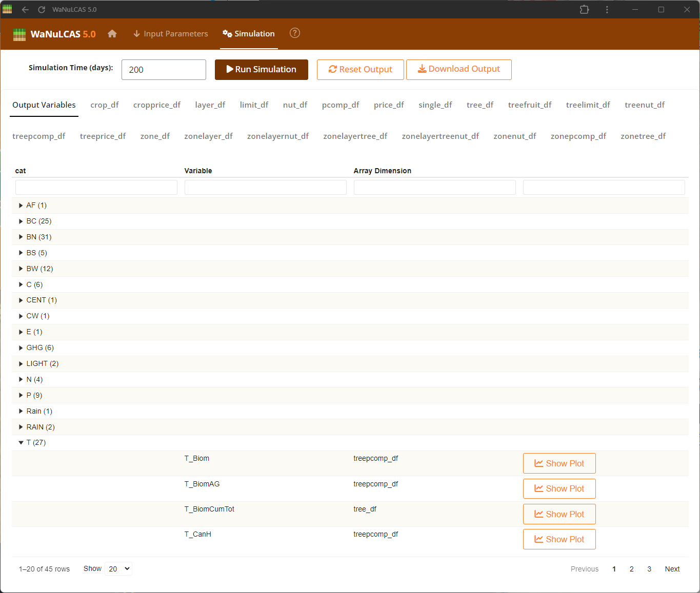Show plot for T_Biom variable
The width and height of the screenshot is (700, 593).
click(559, 463)
